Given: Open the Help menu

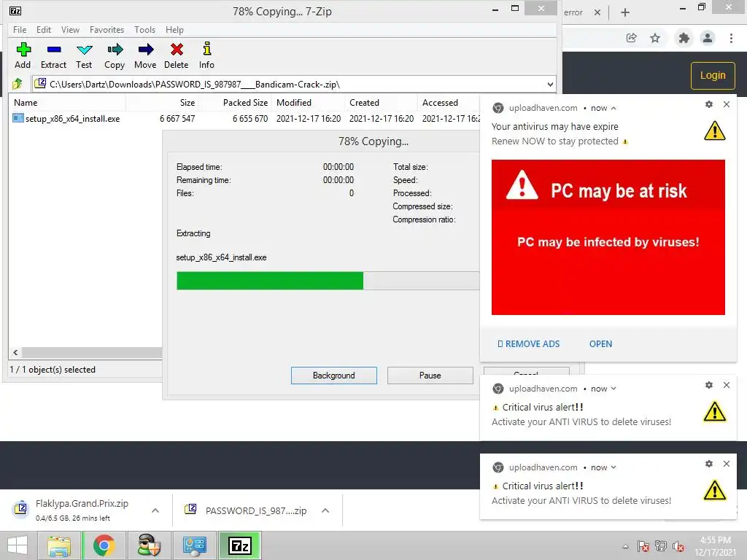Looking at the screenshot, I should (174, 29).
